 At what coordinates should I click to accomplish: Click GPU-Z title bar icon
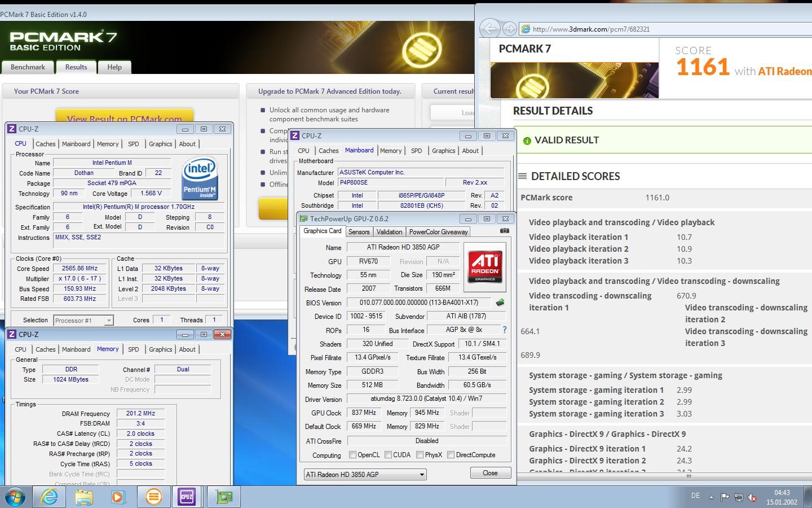click(304, 218)
